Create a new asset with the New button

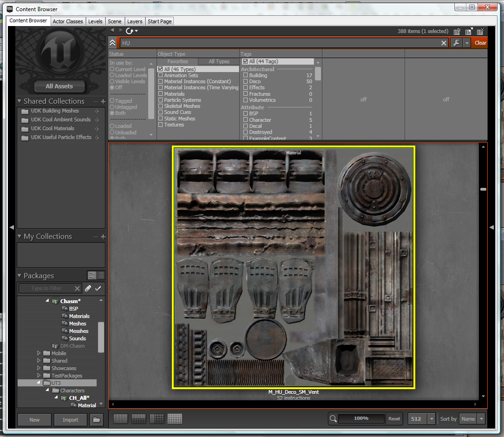34,420
